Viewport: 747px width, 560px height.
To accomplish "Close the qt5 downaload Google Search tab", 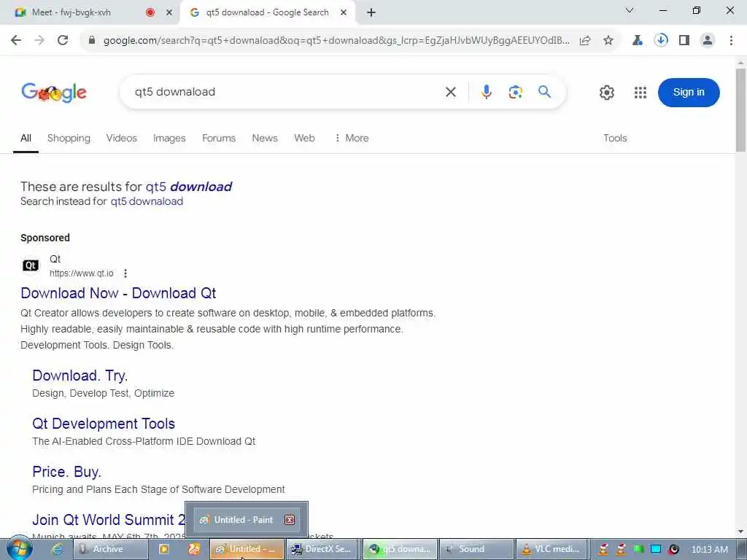I will pos(344,13).
